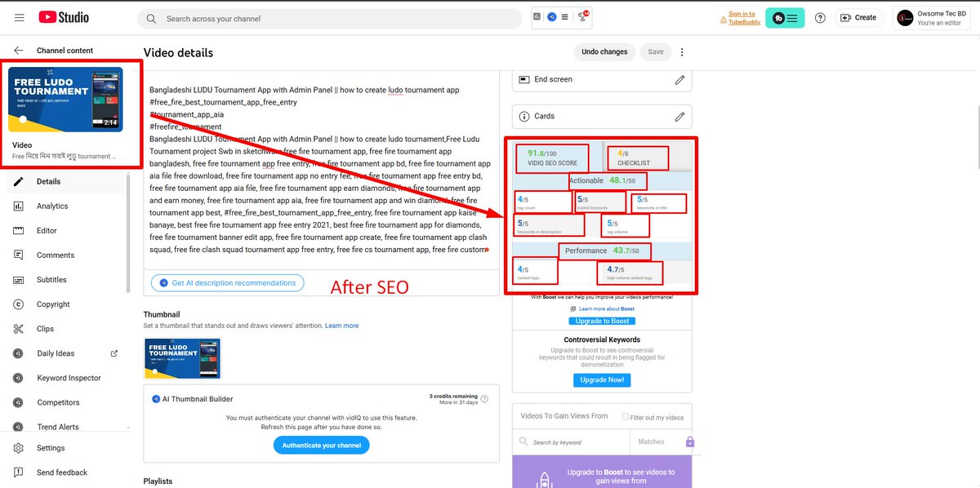Image resolution: width=980 pixels, height=488 pixels.
Task: Open the Owsome Tec BD account avatar
Action: [905, 18]
